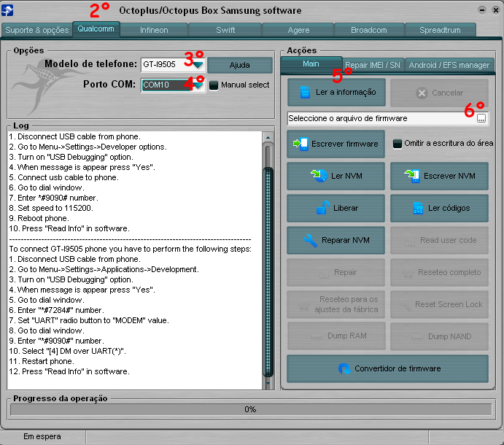Image resolution: width=504 pixels, height=445 pixels.
Task: Click the Ajuda button
Action: click(240, 65)
